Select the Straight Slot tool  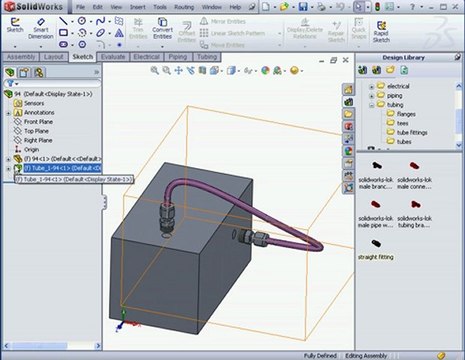pyautogui.click(x=63, y=44)
